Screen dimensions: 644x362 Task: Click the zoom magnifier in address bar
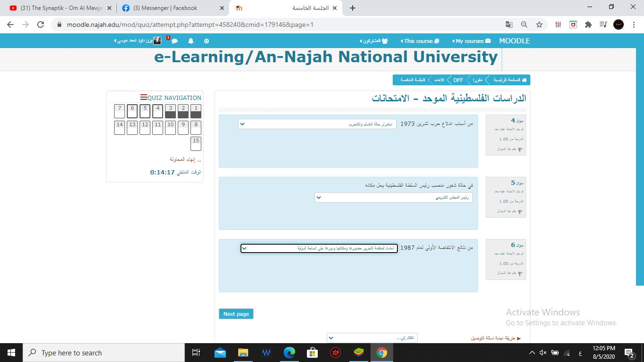(524, 25)
